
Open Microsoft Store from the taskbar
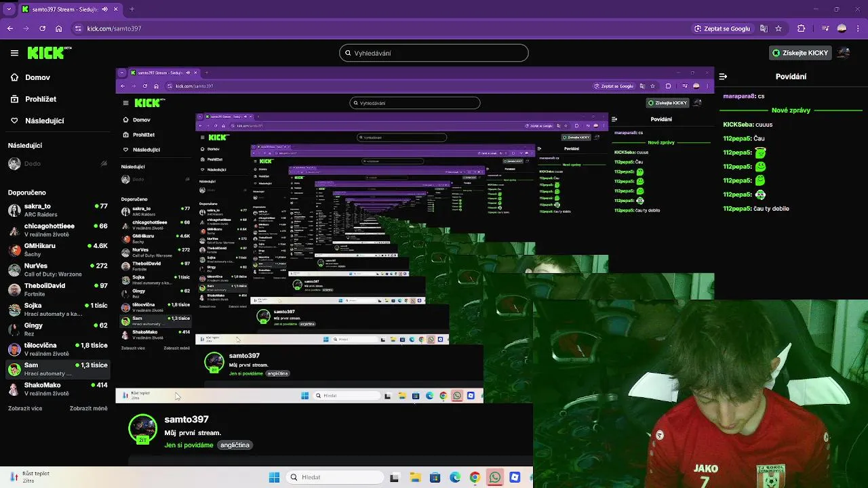click(435, 477)
